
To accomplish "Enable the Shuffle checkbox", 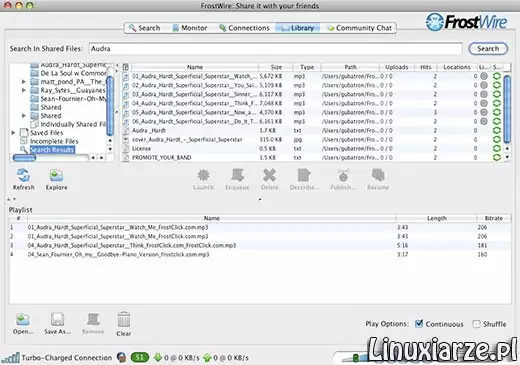I will (476, 324).
